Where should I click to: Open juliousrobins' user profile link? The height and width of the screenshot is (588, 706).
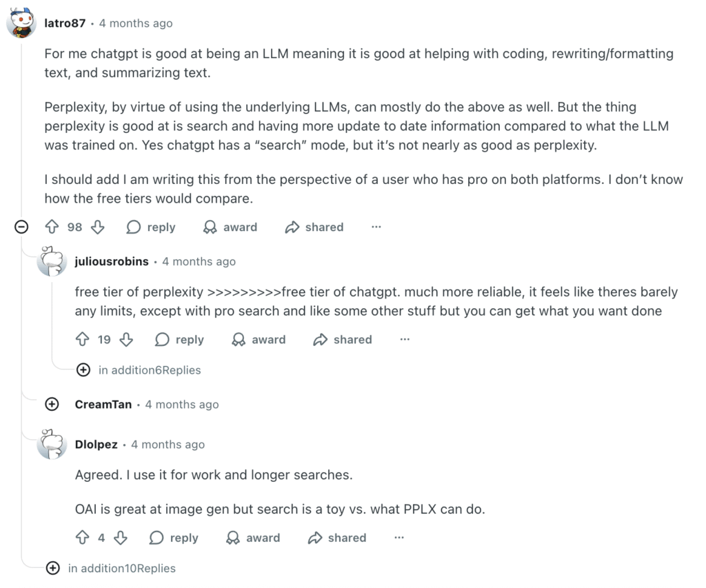pyautogui.click(x=111, y=261)
